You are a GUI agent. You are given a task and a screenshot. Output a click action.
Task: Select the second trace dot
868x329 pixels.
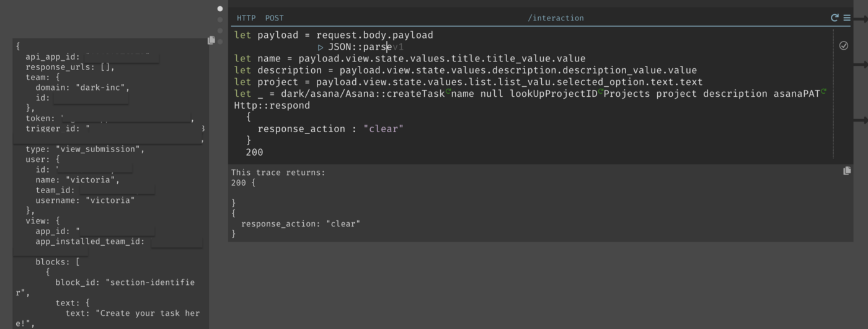[x=220, y=20]
